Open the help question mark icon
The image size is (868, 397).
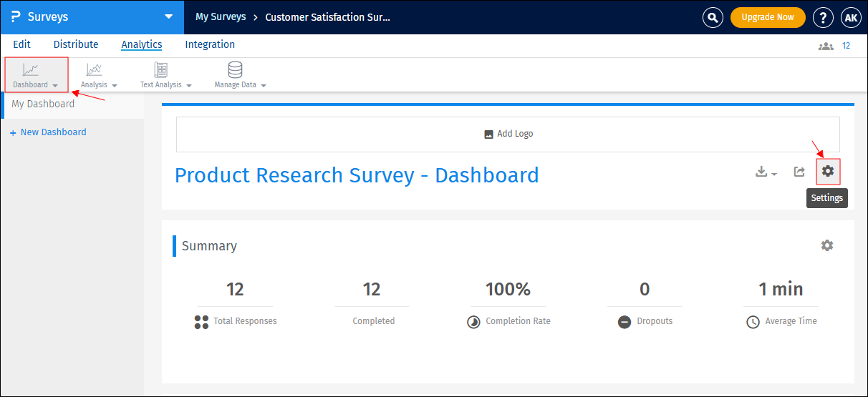click(x=824, y=17)
